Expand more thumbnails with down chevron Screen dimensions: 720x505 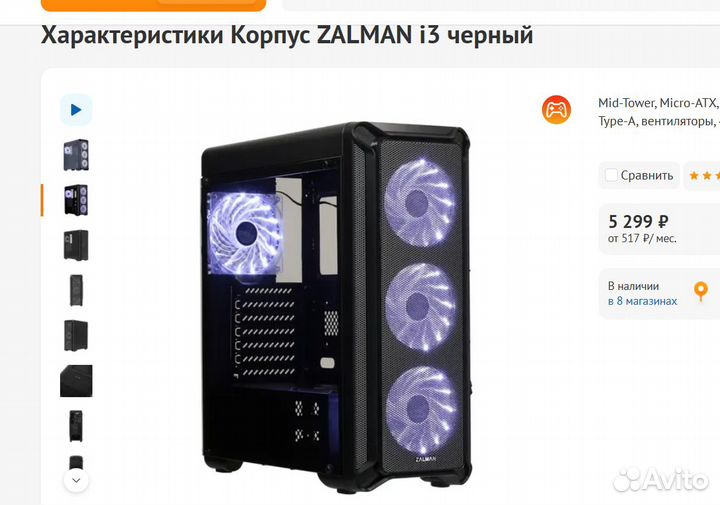(76, 480)
